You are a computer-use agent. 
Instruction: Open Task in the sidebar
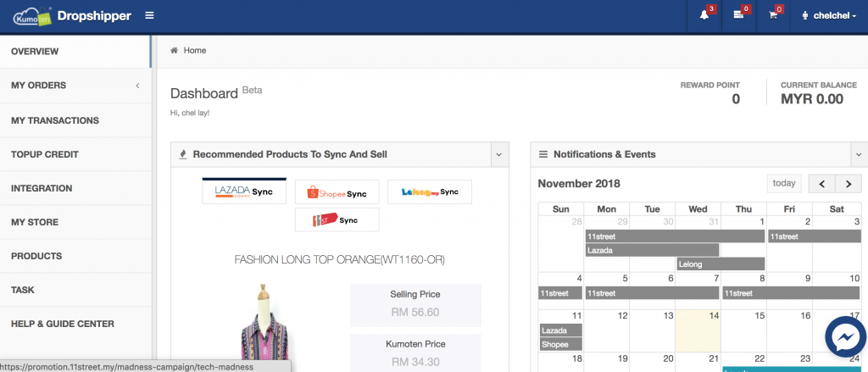[75, 290]
